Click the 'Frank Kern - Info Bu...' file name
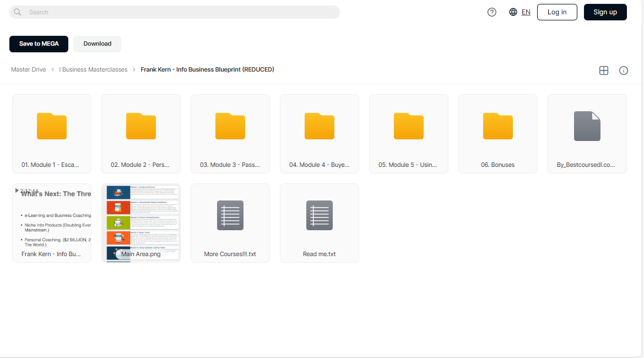644x358 pixels. click(51, 254)
